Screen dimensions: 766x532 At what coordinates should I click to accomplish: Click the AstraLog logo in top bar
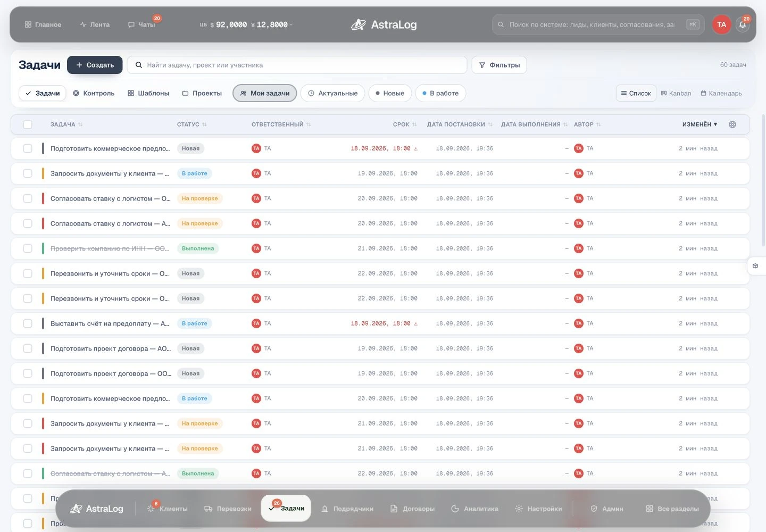point(384,24)
